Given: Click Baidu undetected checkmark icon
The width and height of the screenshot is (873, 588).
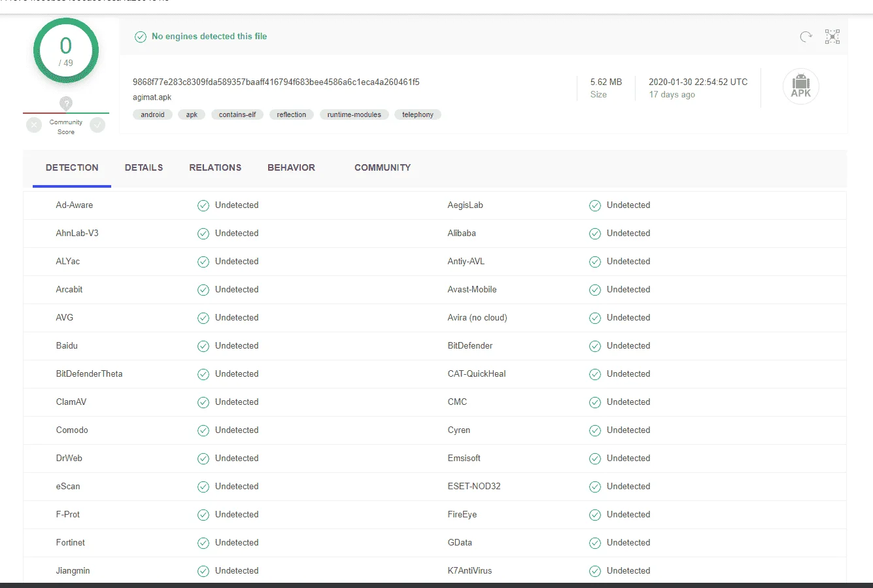Looking at the screenshot, I should tap(203, 346).
